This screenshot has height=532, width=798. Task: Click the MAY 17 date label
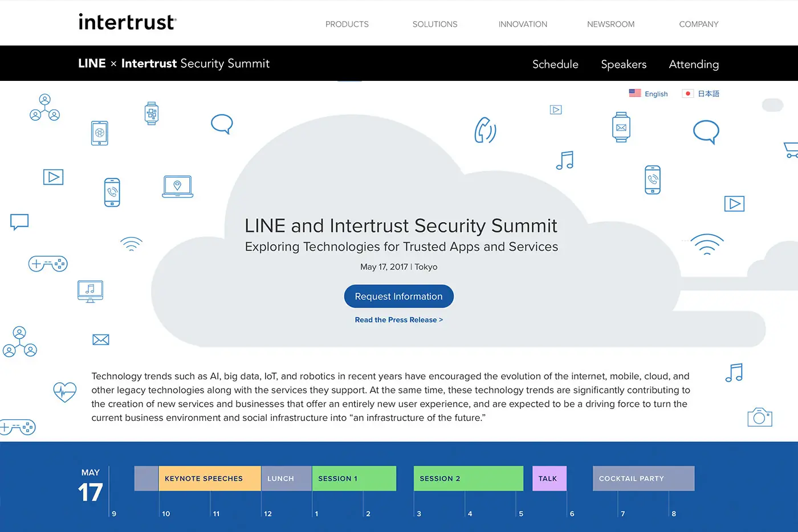(91, 486)
